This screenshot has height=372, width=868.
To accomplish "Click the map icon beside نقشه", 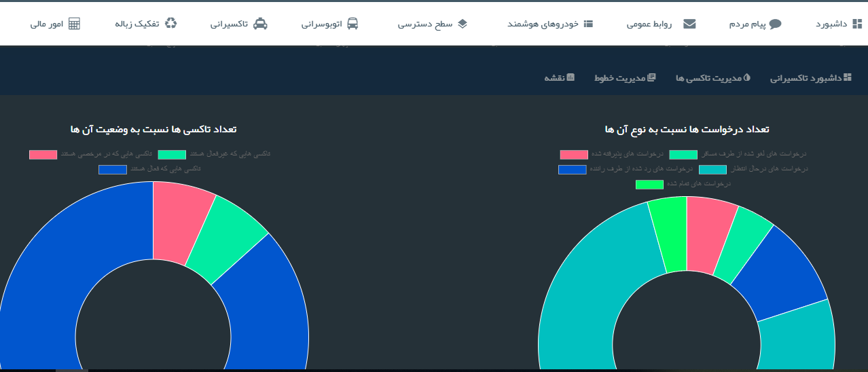I will pyautogui.click(x=571, y=78).
